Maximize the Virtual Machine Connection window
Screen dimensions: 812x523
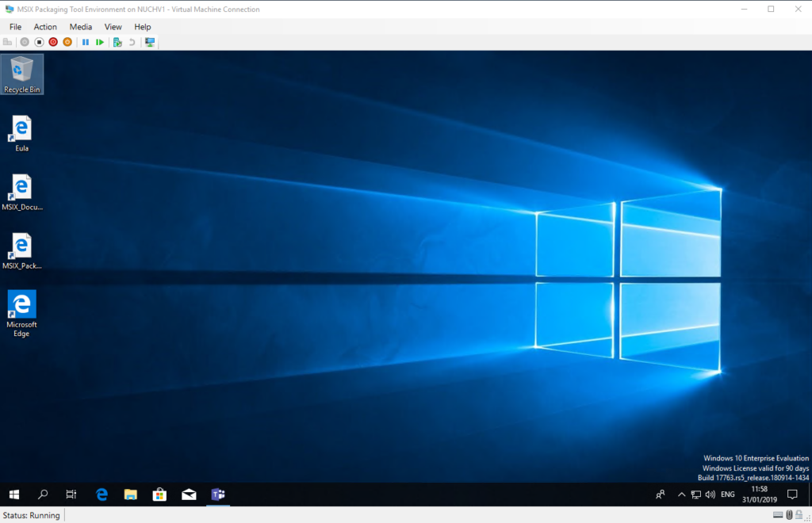coord(771,9)
